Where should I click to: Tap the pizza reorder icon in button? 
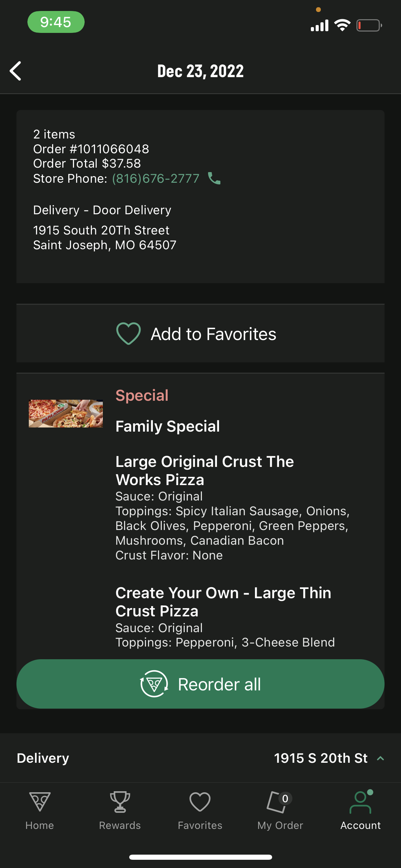click(x=154, y=684)
